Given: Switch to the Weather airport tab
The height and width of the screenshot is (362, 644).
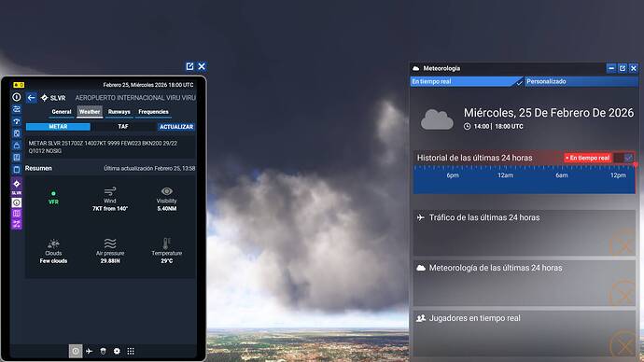Looking at the screenshot, I should pyautogui.click(x=90, y=112).
